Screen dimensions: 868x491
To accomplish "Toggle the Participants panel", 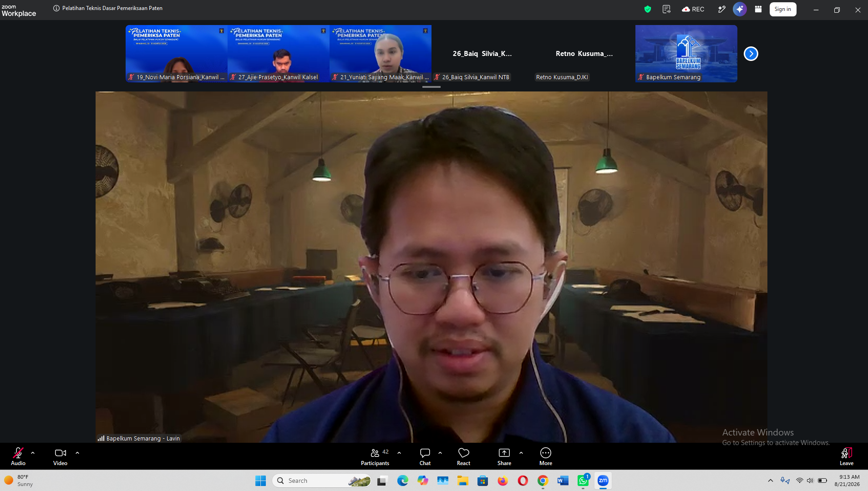I will tap(375, 456).
